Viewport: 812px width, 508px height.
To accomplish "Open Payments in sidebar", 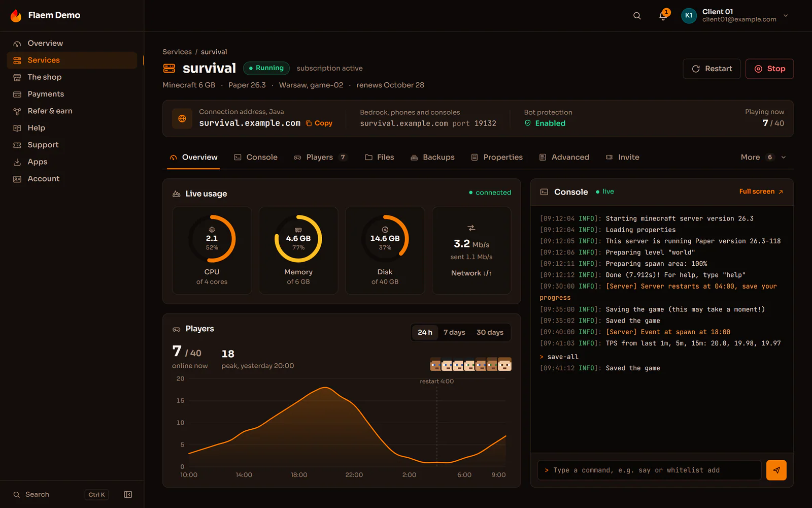I will tap(72, 94).
